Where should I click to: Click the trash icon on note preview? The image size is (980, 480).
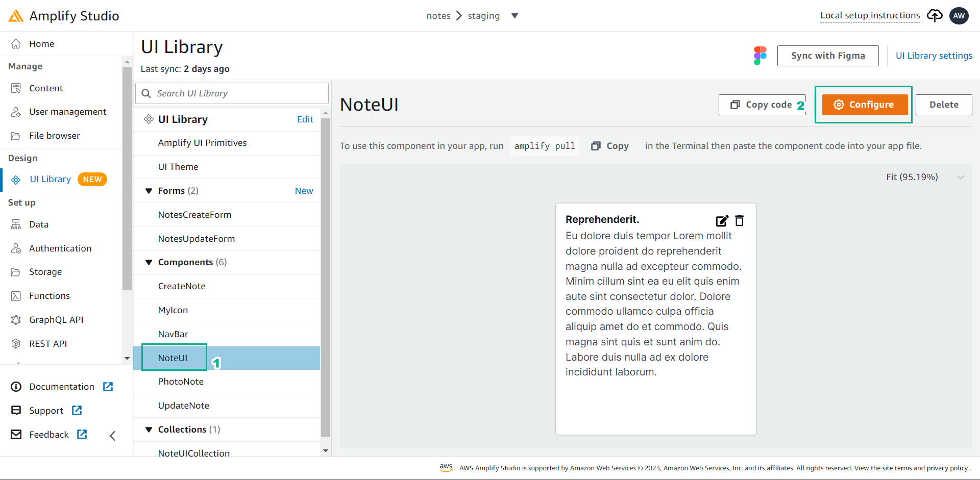click(x=740, y=220)
